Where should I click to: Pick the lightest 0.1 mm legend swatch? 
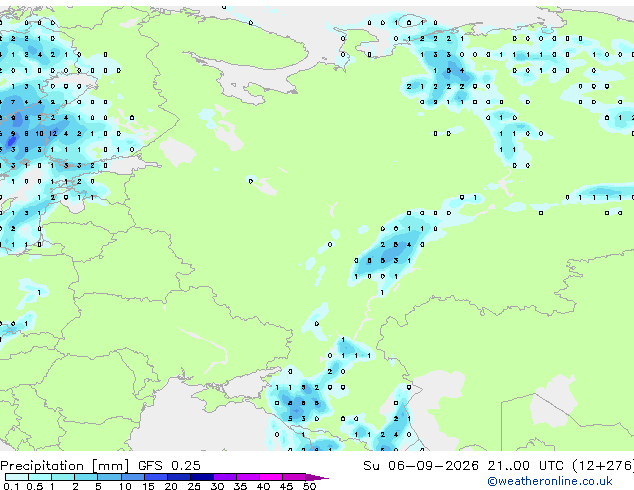[x=17, y=477]
